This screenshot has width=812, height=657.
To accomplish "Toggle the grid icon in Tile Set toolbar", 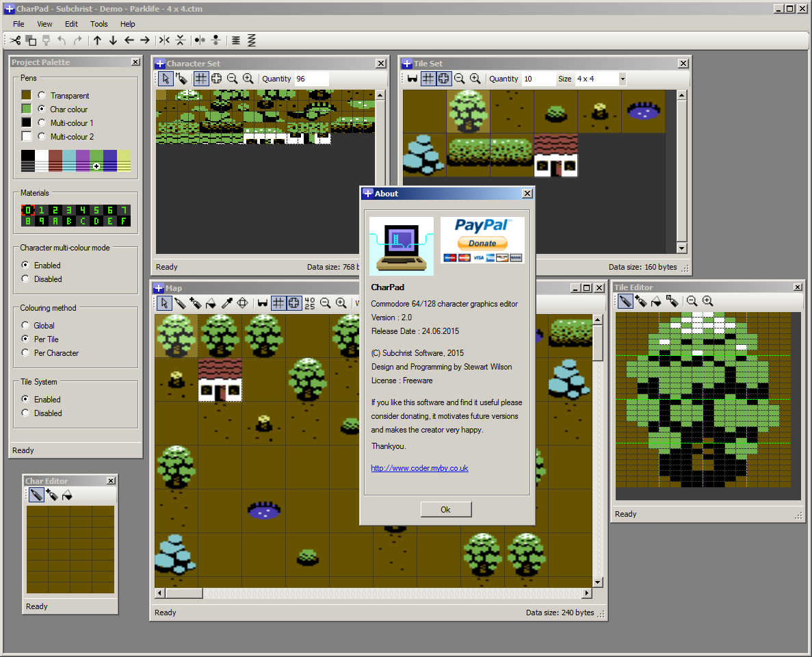I will pyautogui.click(x=428, y=79).
